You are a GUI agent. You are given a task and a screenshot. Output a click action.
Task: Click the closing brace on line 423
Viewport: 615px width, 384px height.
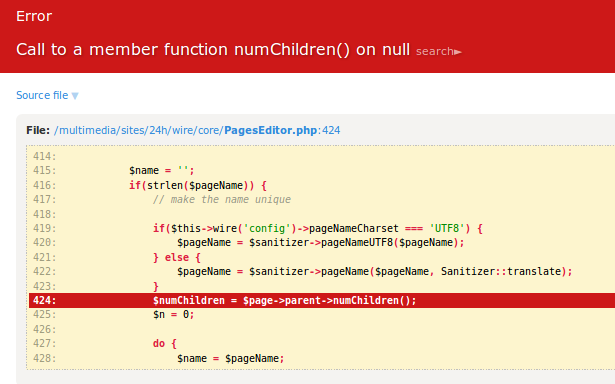156,286
